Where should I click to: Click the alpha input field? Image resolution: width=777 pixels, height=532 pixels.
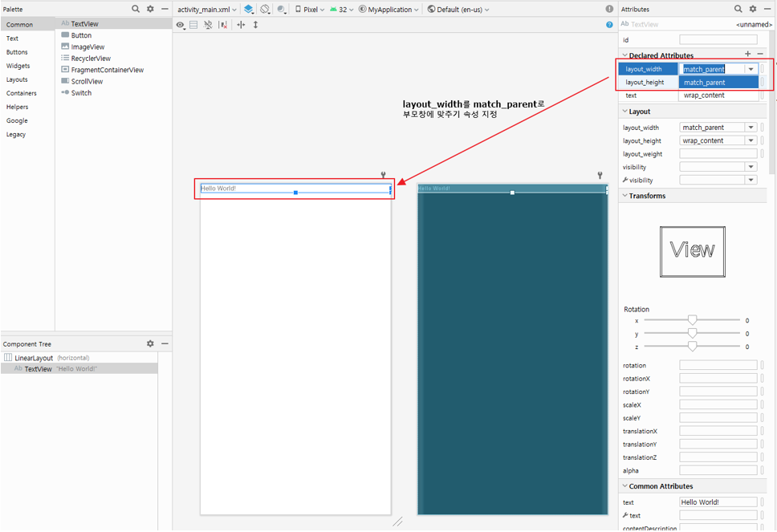point(718,470)
